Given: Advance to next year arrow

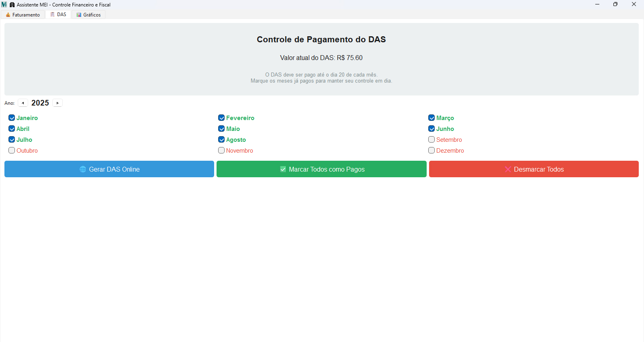Looking at the screenshot, I should point(58,103).
